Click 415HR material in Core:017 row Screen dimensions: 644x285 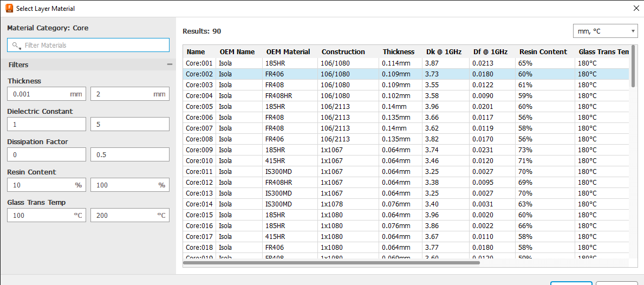[x=275, y=237]
